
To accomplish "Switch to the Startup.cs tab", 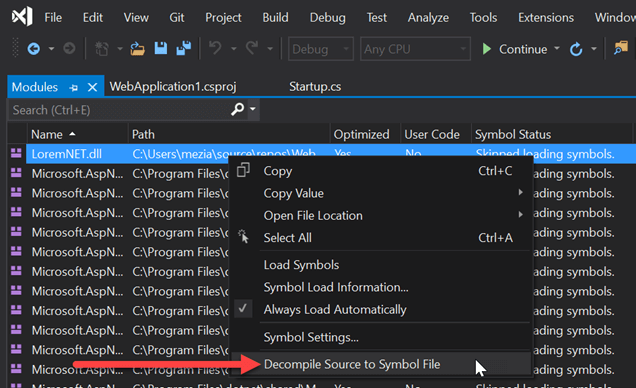I will coord(315,86).
